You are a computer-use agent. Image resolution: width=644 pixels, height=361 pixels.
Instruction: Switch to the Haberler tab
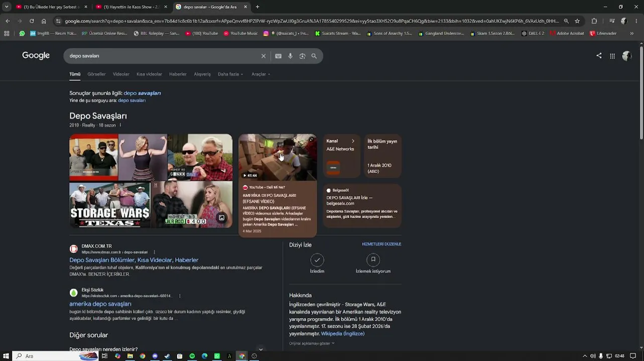click(178, 74)
